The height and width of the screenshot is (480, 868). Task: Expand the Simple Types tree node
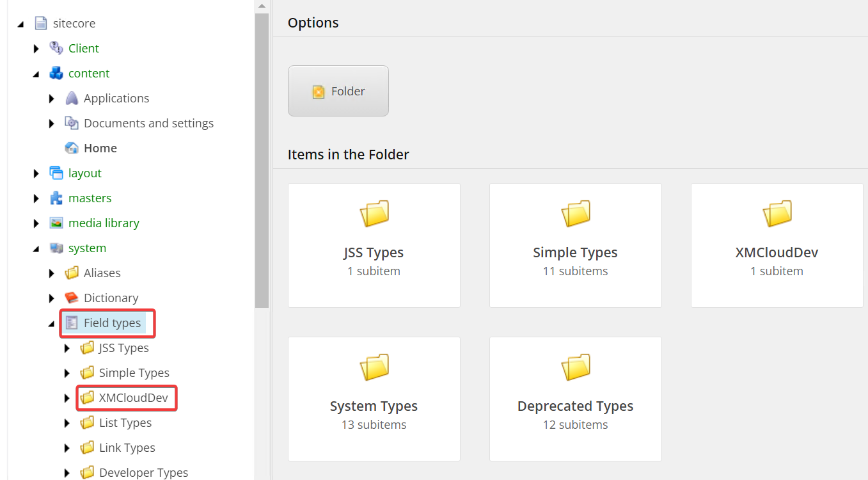(x=67, y=372)
